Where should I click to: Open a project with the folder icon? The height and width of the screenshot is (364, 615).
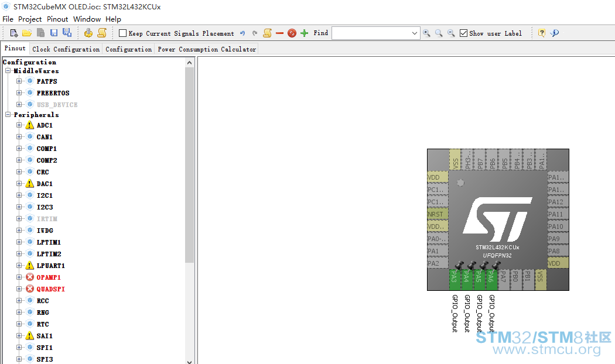point(27,33)
